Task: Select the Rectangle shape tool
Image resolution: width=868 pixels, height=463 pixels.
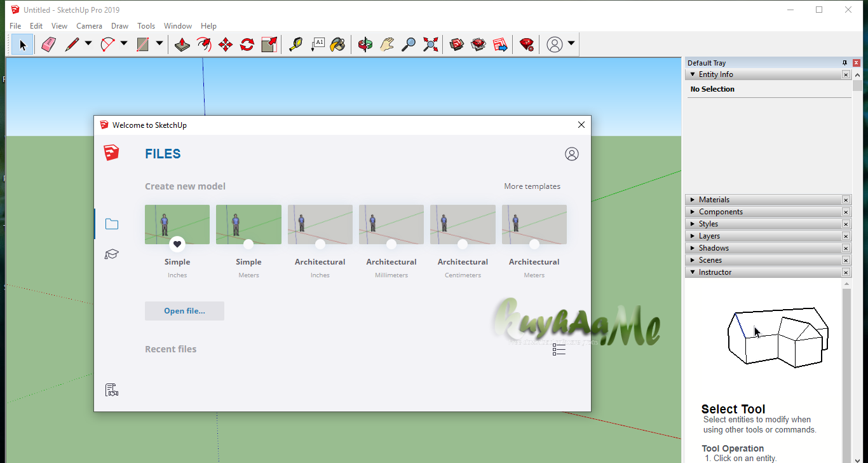Action: point(143,45)
